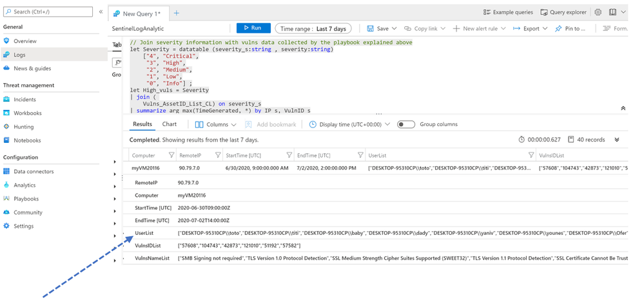The image size is (644, 307).
Task: Pin the query with Pin to
Action: [x=570, y=29]
